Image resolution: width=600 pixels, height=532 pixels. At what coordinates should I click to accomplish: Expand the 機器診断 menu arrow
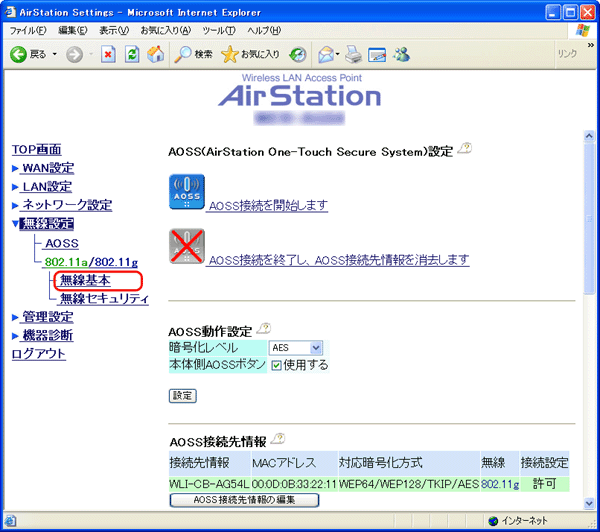15,336
